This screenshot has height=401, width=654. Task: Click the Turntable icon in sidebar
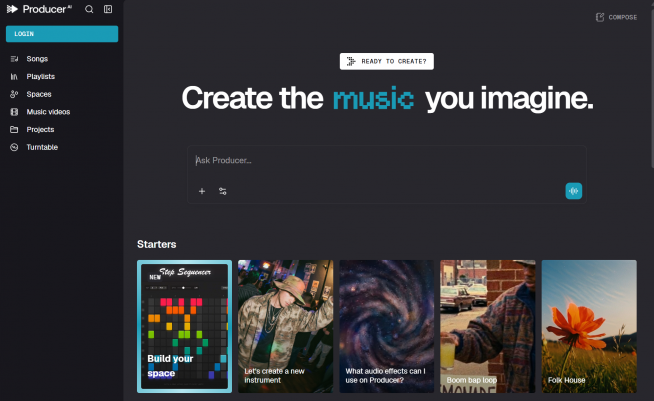coord(14,147)
